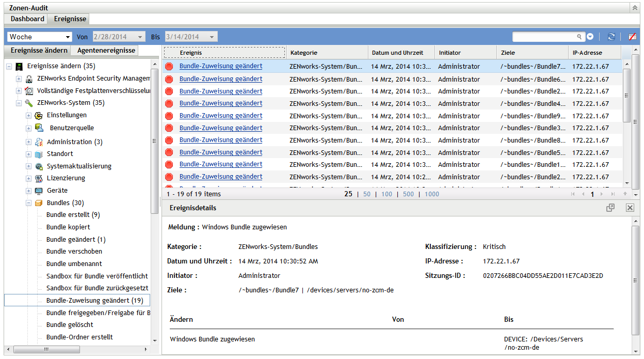Click the ZENworks Endpoint Security lock icon
Image resolution: width=644 pixels, height=359 pixels.
click(x=29, y=79)
